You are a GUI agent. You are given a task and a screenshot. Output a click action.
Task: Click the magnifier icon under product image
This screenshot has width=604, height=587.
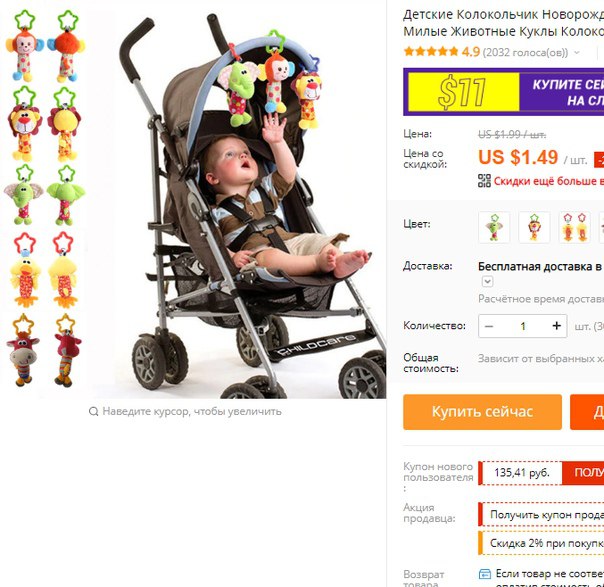[x=93, y=411]
